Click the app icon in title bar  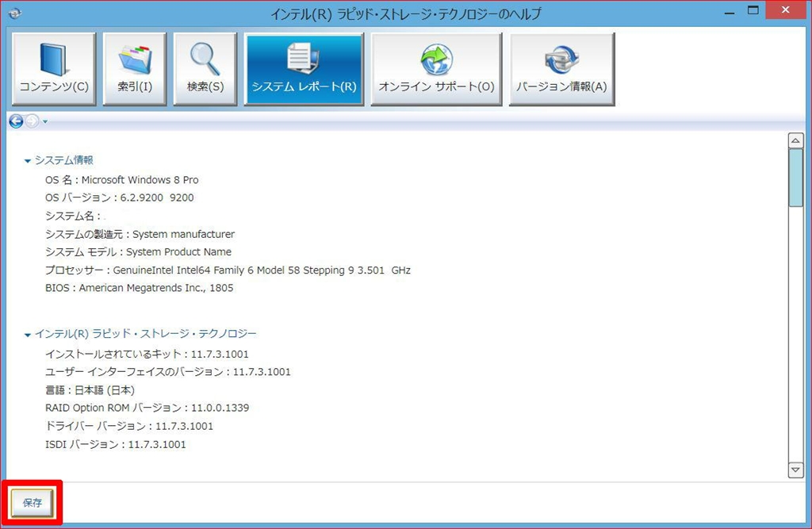[x=14, y=13]
